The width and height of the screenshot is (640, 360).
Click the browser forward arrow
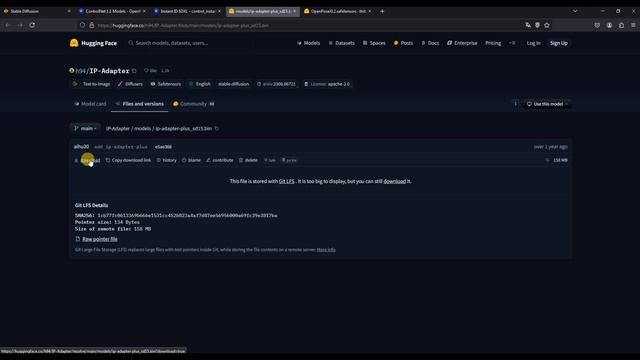coord(20,25)
